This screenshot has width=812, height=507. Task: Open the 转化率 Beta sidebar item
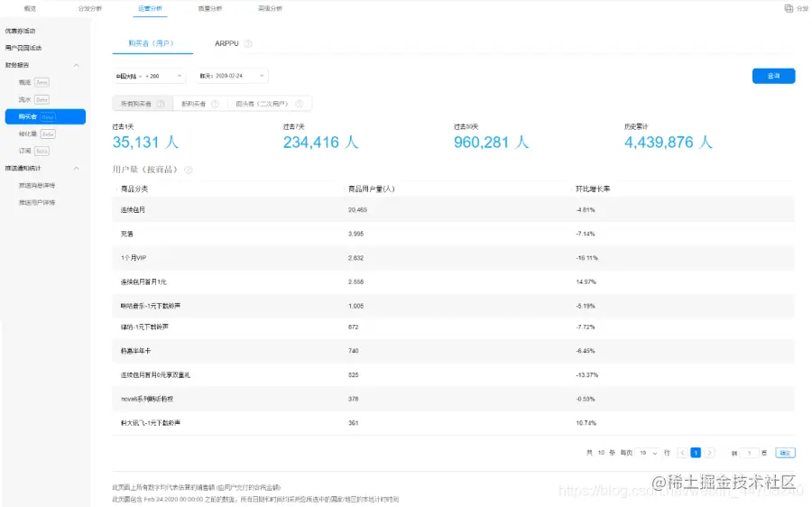[37, 134]
